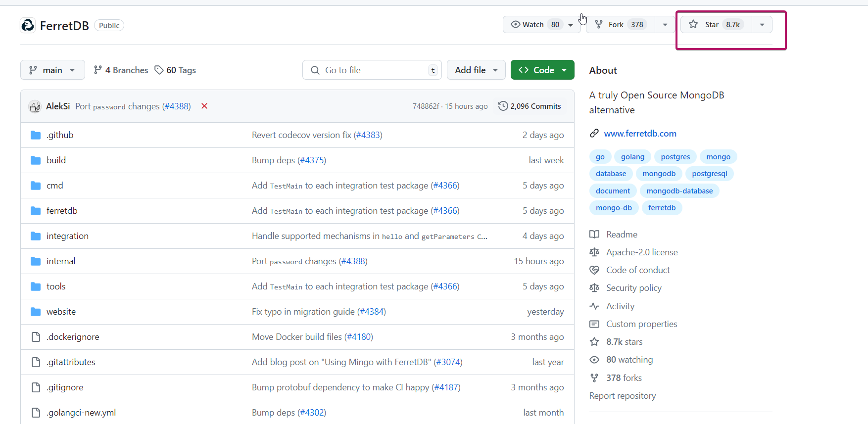
Task: Open the Custom properties link
Action: click(x=641, y=324)
